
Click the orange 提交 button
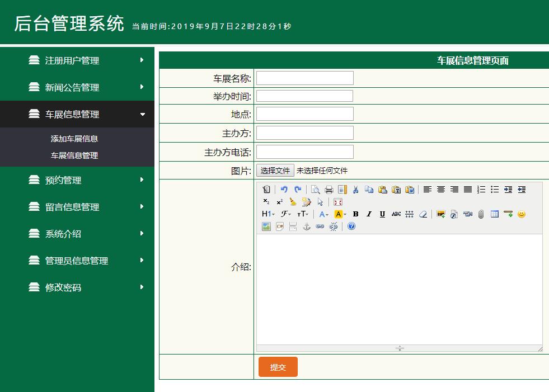point(278,367)
